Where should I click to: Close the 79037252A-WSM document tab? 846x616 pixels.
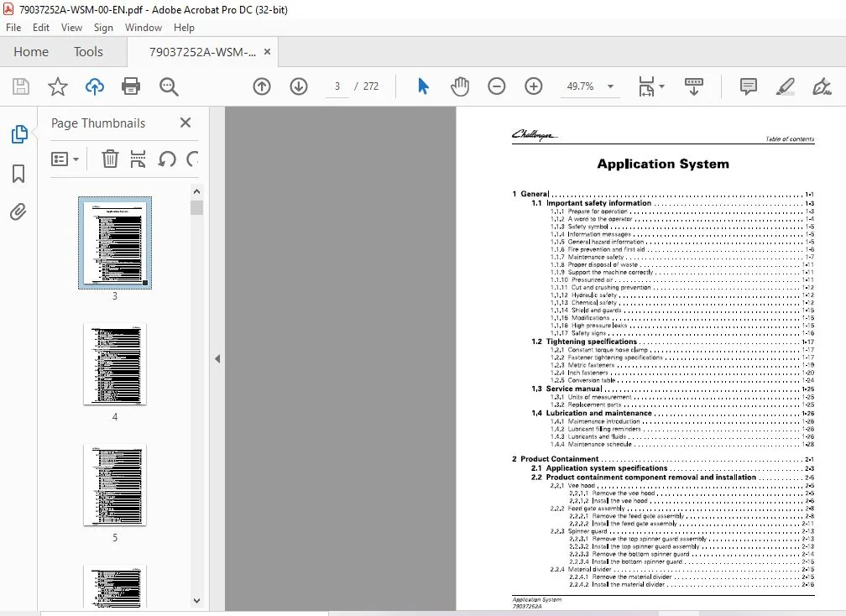pyautogui.click(x=267, y=52)
